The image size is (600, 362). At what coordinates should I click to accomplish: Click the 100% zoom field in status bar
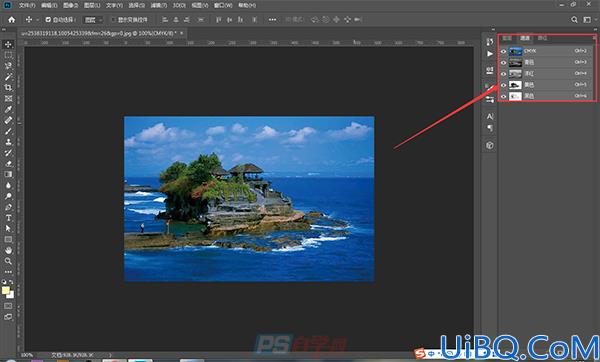point(27,355)
